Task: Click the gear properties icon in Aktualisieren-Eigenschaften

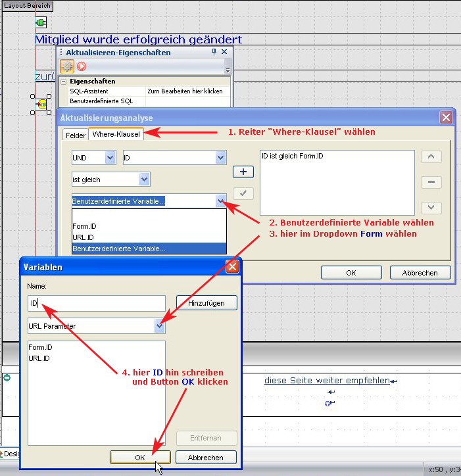Action: 67,66
